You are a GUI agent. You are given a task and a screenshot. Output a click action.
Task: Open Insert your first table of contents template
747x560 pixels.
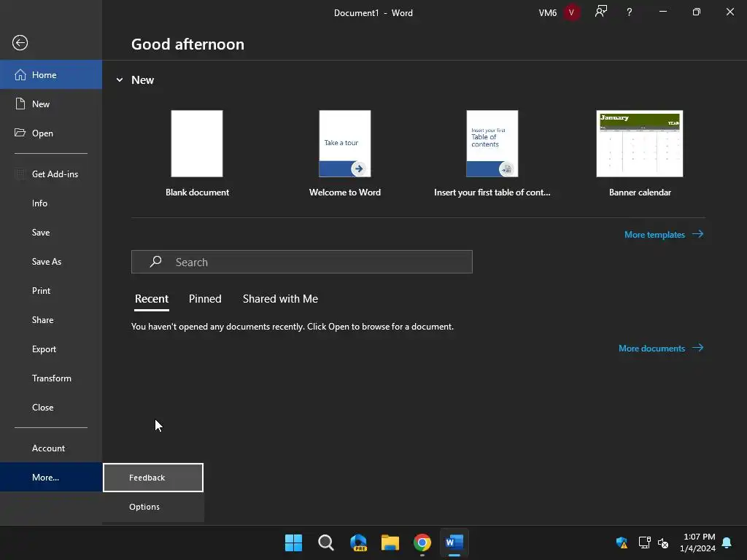[x=492, y=144]
